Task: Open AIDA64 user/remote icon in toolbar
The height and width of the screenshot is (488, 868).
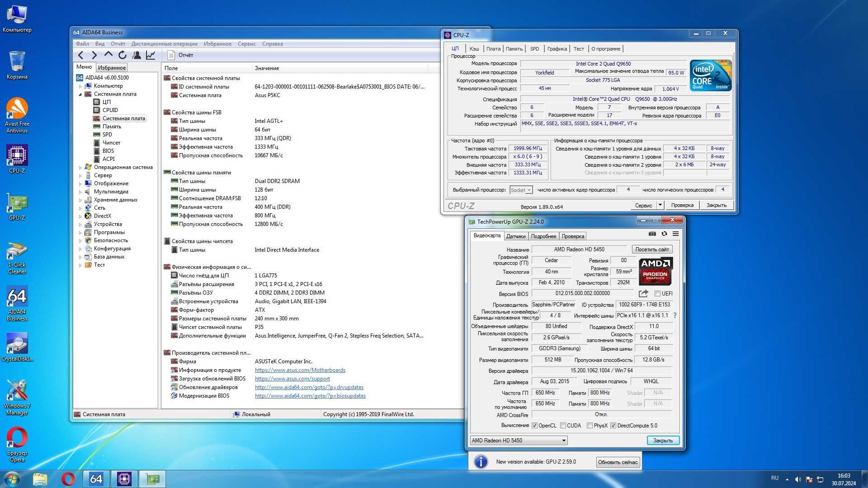Action: tap(136, 55)
